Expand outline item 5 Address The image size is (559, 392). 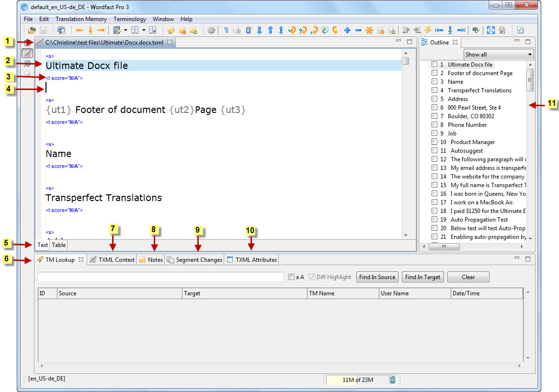pyautogui.click(x=434, y=99)
